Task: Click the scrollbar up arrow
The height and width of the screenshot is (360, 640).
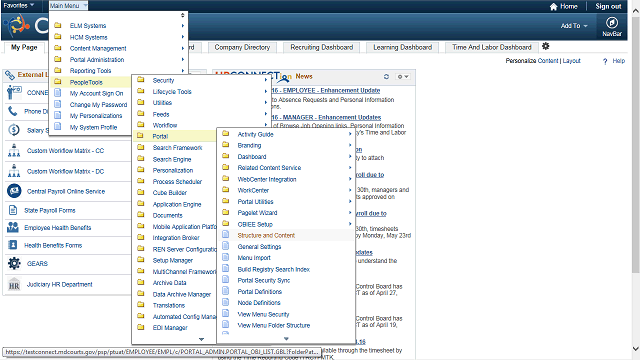Action: [x=636, y=11]
